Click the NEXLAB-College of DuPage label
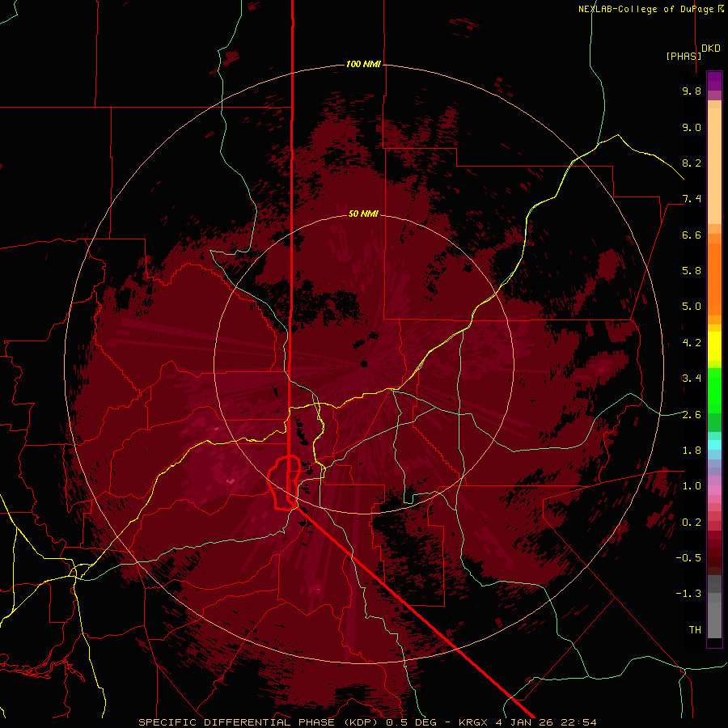The image size is (728, 728). (x=651, y=9)
